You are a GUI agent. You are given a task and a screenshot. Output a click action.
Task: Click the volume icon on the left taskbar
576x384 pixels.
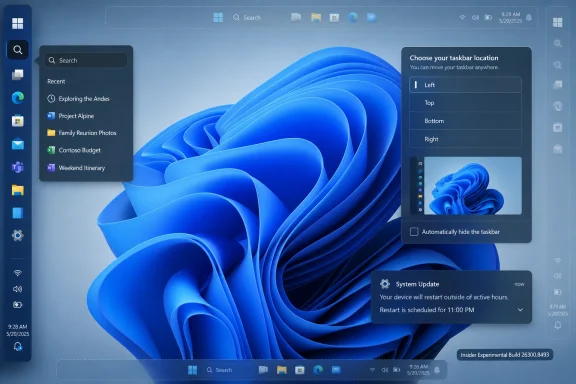[x=17, y=289]
